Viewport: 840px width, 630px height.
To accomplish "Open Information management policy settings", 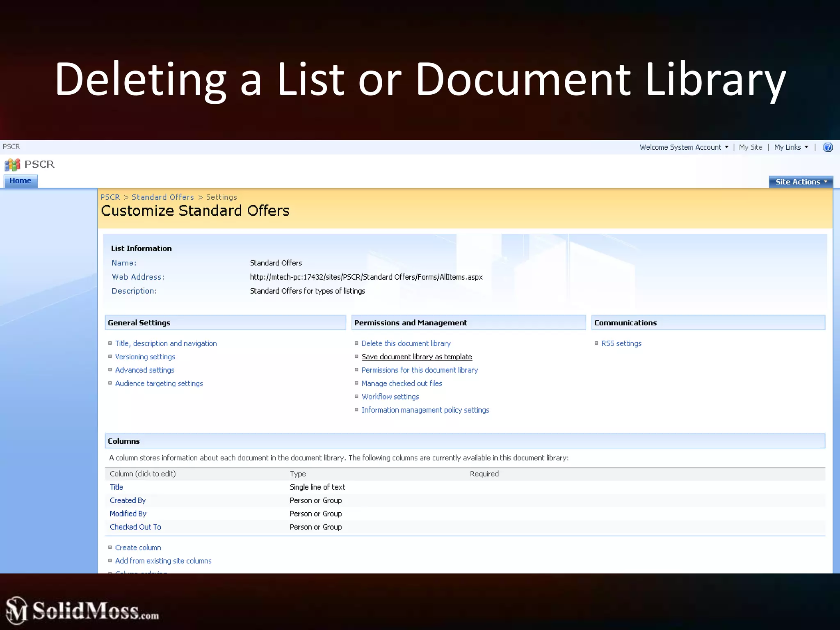I will tap(425, 410).
